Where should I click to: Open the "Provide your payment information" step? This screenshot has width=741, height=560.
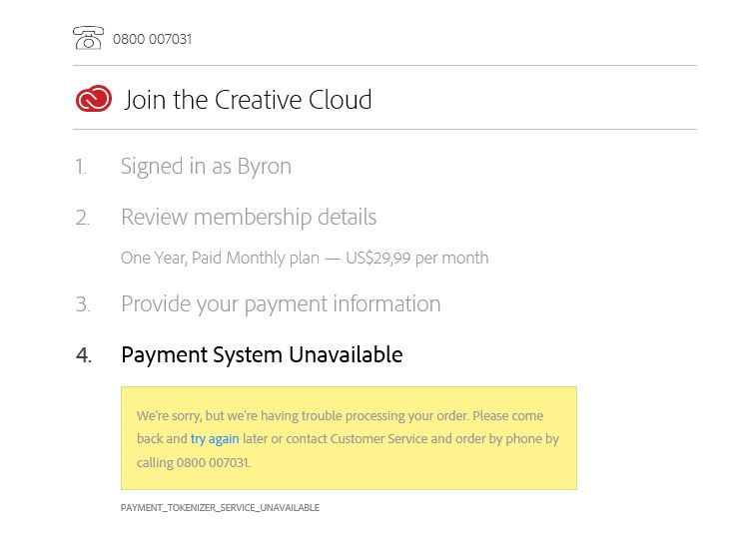coord(281,303)
